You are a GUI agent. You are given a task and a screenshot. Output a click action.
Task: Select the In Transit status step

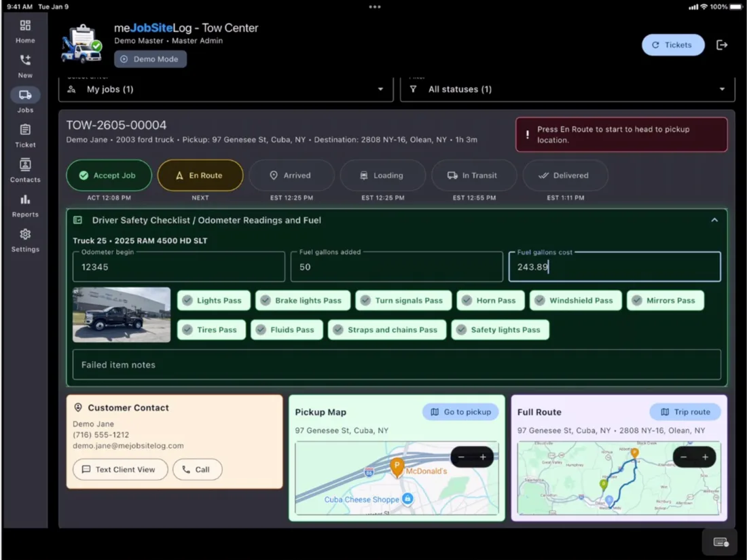pos(474,175)
